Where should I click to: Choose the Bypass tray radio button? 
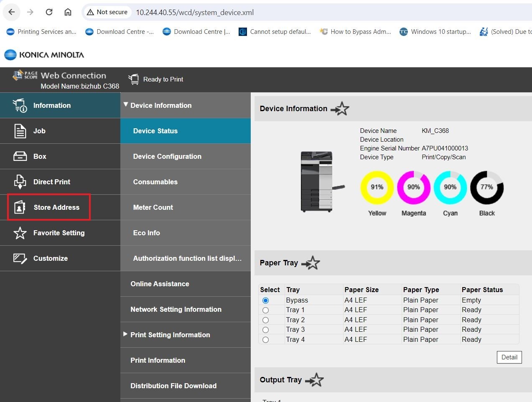click(265, 300)
